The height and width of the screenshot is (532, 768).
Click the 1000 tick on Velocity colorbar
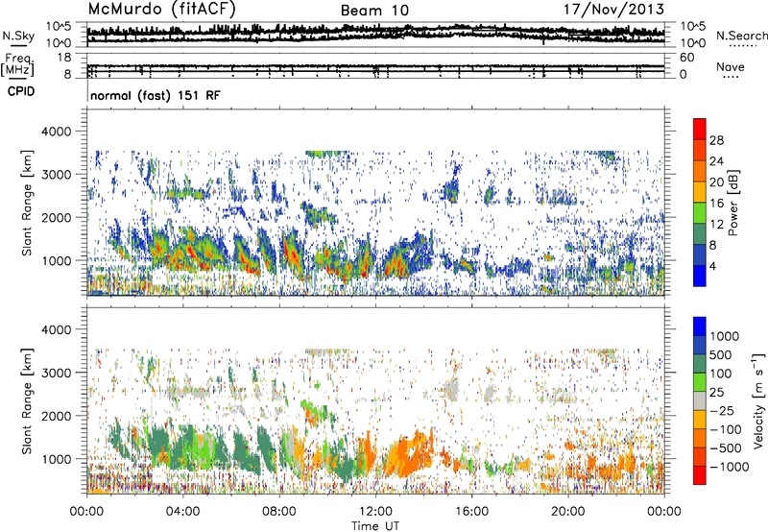(724, 336)
